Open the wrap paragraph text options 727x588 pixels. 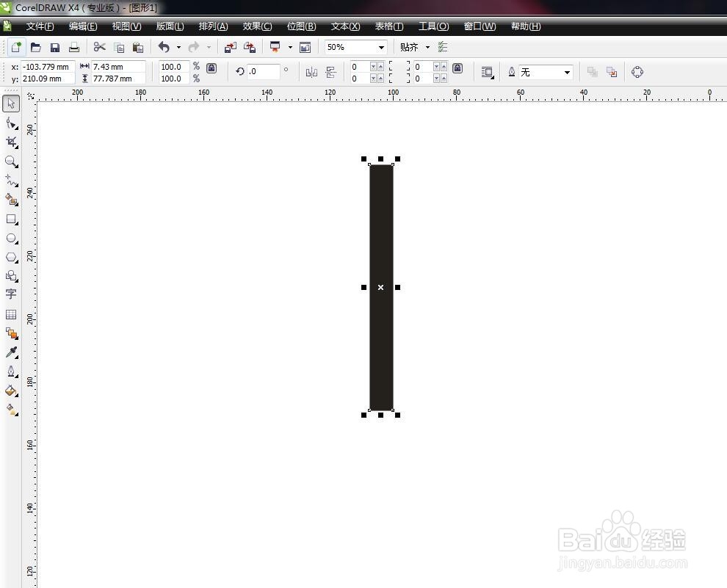point(488,72)
